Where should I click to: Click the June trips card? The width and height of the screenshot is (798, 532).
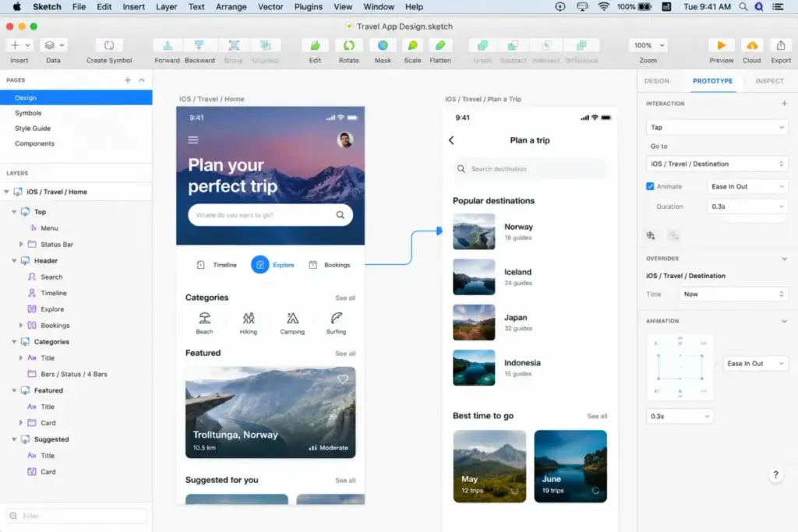pos(570,467)
